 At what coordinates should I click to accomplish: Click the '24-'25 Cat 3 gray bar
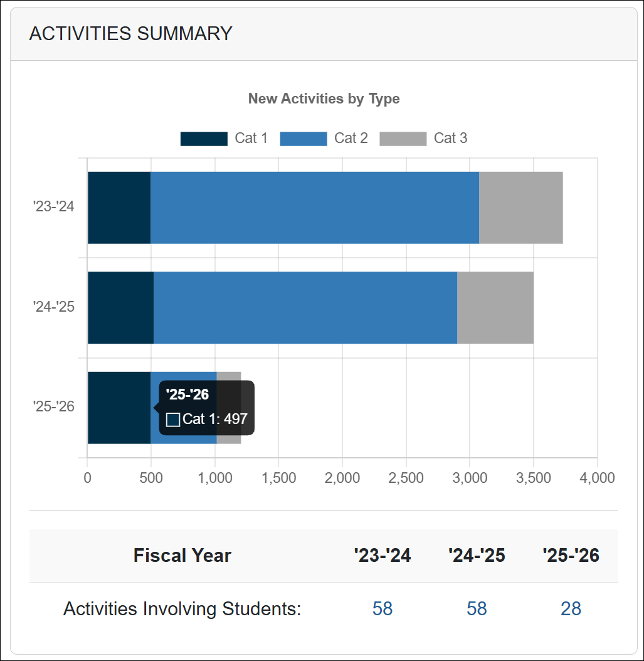coord(495,308)
